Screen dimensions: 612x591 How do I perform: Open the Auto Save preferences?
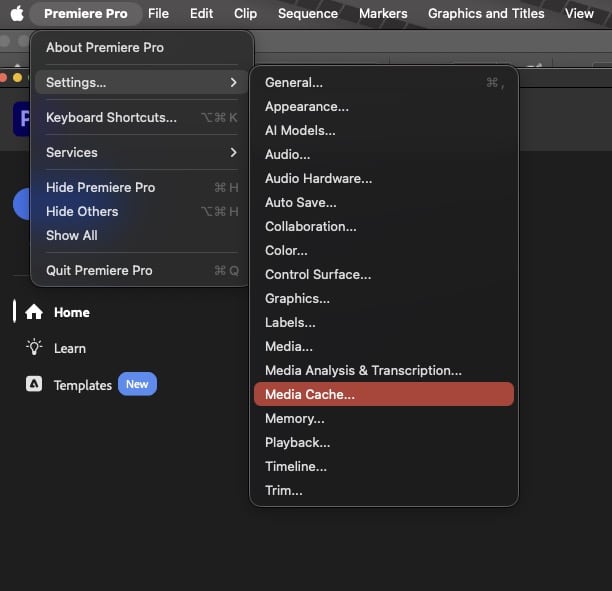pos(300,203)
